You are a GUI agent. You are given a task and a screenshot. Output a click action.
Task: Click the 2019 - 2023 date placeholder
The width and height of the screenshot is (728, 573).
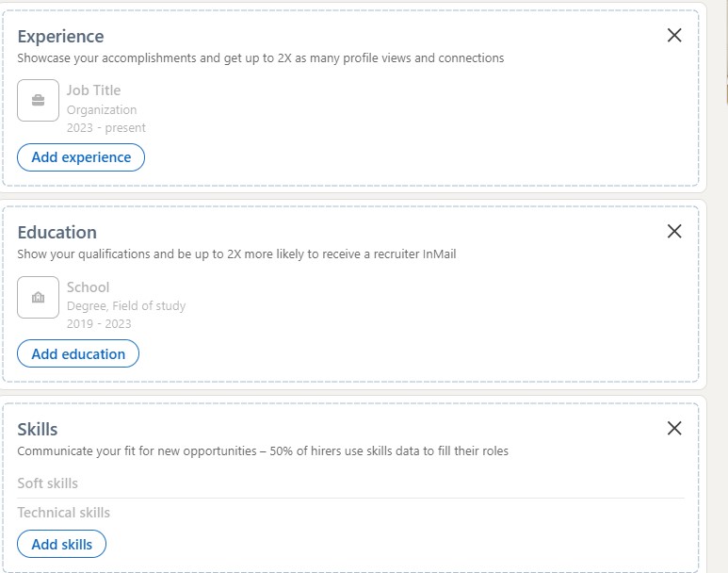99,324
